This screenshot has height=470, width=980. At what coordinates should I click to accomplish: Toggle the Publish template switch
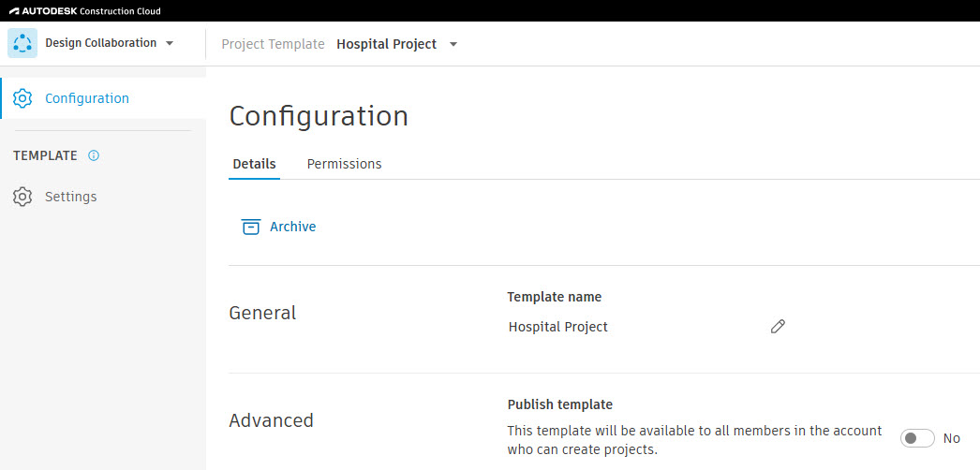click(x=917, y=438)
